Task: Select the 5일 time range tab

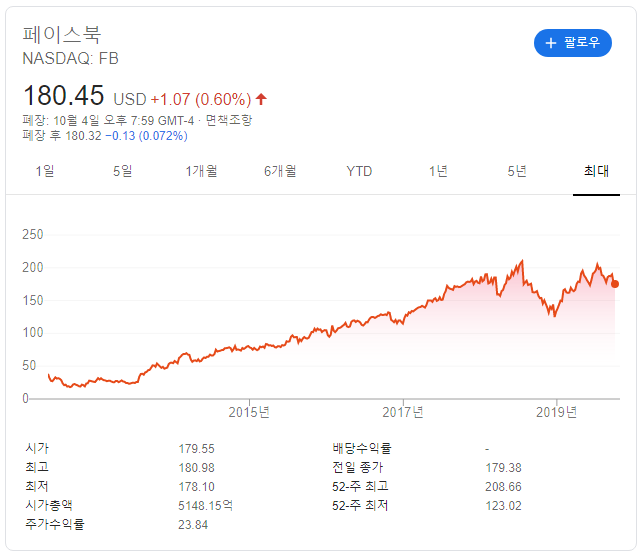Action: pyautogui.click(x=123, y=171)
